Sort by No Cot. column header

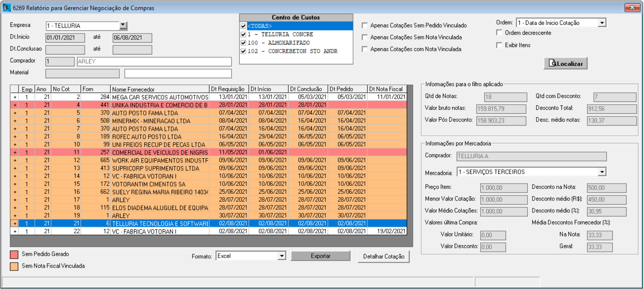pyautogui.click(x=66, y=89)
